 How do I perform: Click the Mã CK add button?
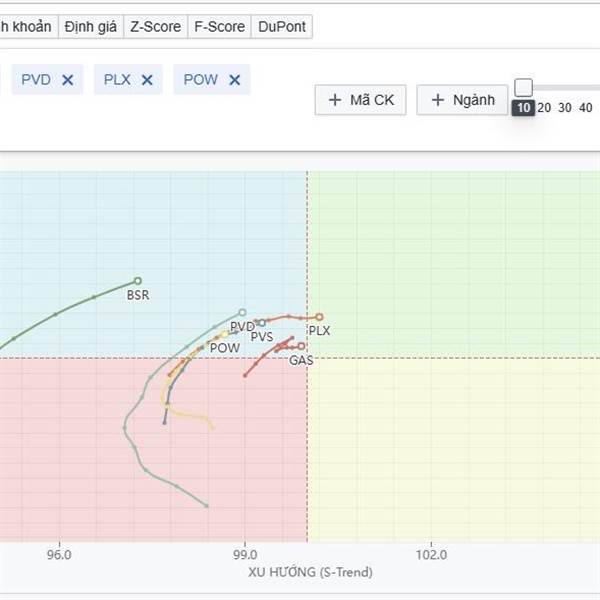pos(360,100)
